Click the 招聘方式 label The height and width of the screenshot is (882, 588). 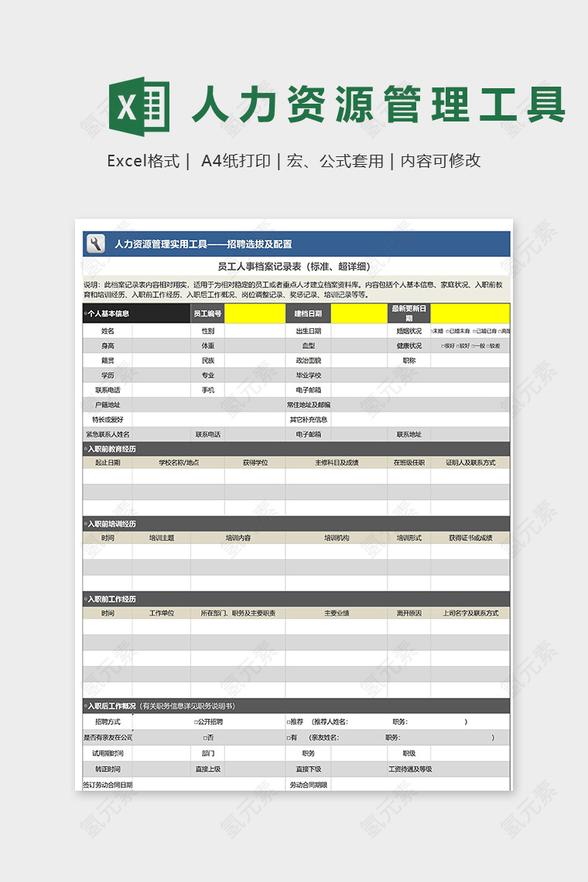[108, 722]
